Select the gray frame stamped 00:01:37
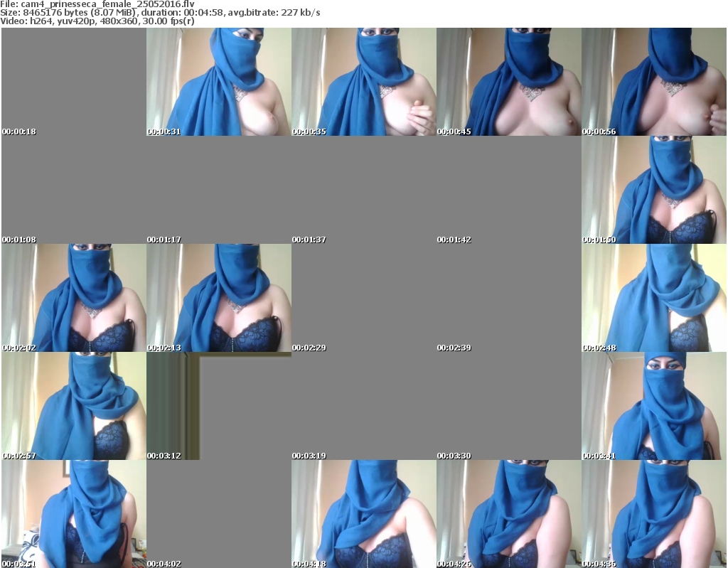 [x=363, y=190]
